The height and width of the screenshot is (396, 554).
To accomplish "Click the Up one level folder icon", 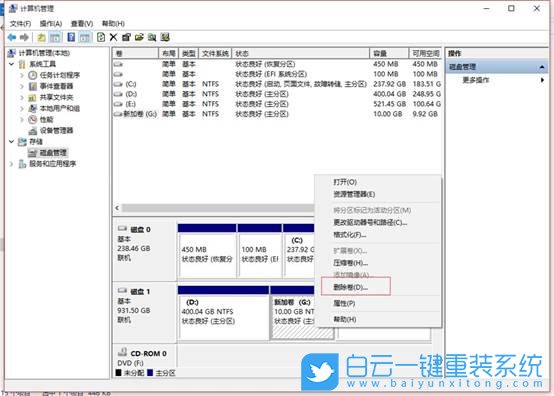I will (41, 37).
